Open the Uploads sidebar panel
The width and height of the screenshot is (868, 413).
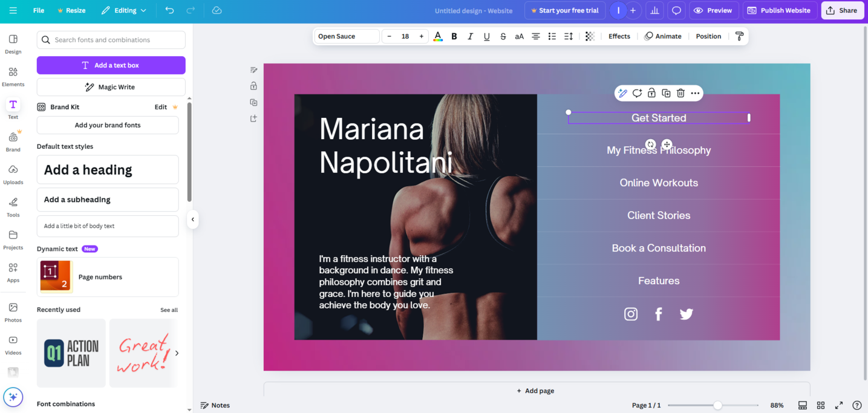pyautogui.click(x=13, y=174)
